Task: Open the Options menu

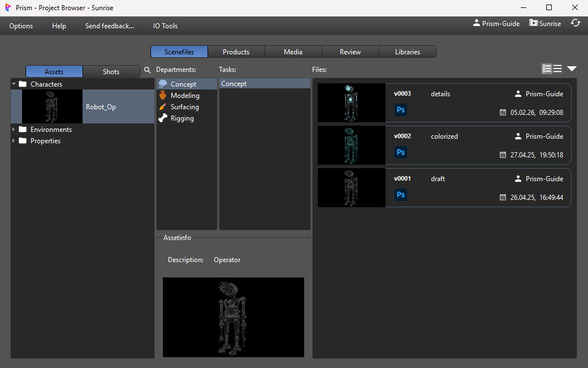Action: (21, 25)
